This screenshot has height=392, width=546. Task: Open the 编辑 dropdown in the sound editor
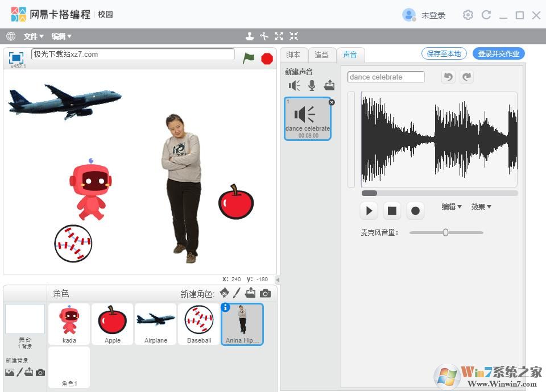tap(450, 207)
